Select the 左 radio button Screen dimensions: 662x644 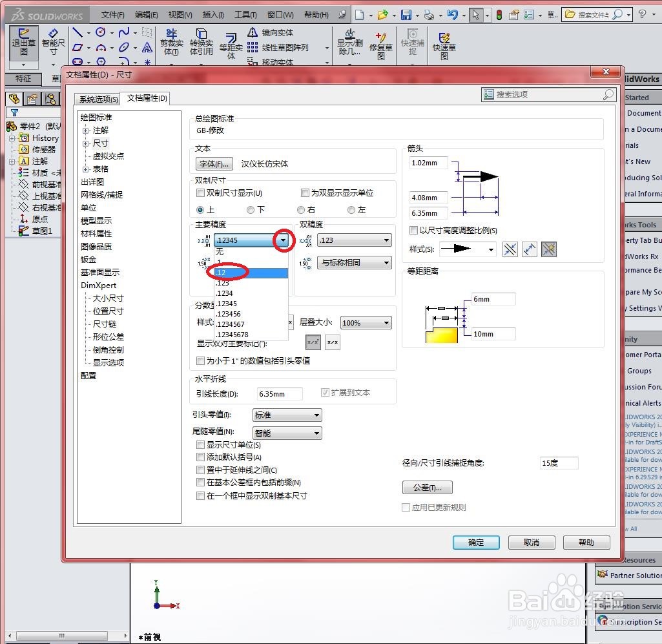pos(351,210)
